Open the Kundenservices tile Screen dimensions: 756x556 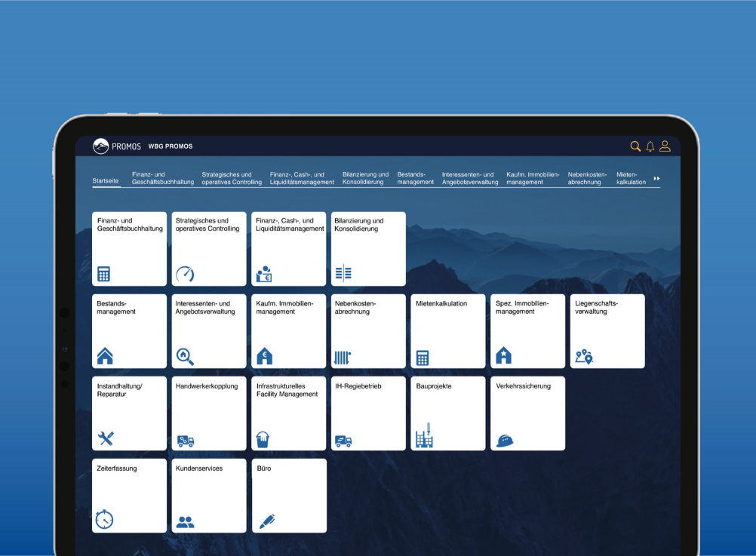(209, 496)
